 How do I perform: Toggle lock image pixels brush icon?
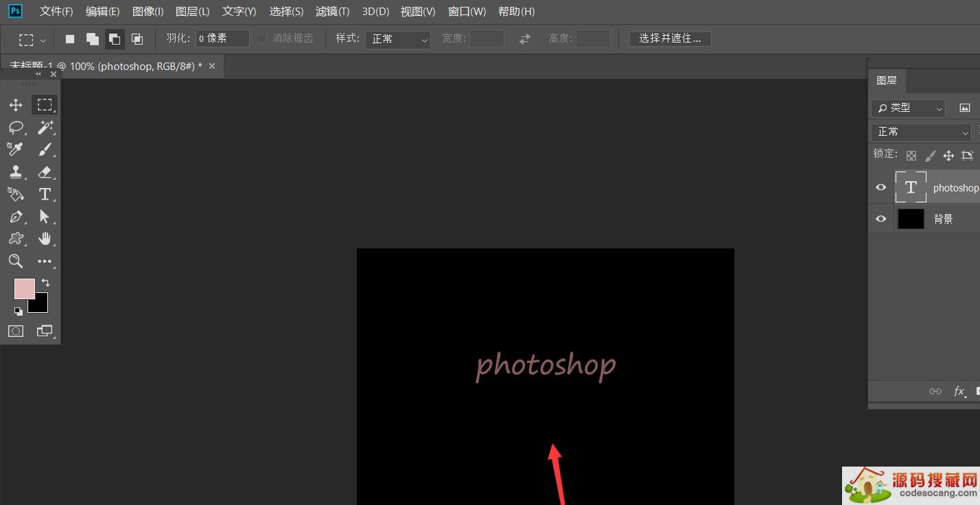(930, 156)
